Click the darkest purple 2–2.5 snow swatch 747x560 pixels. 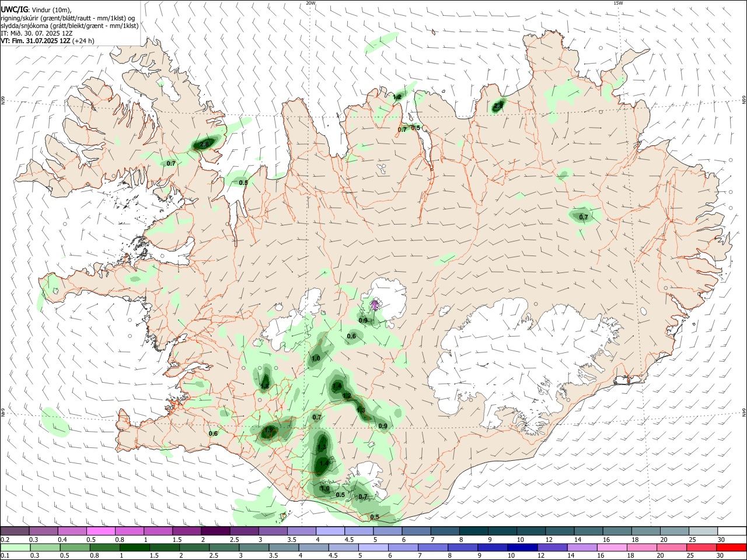(215, 531)
